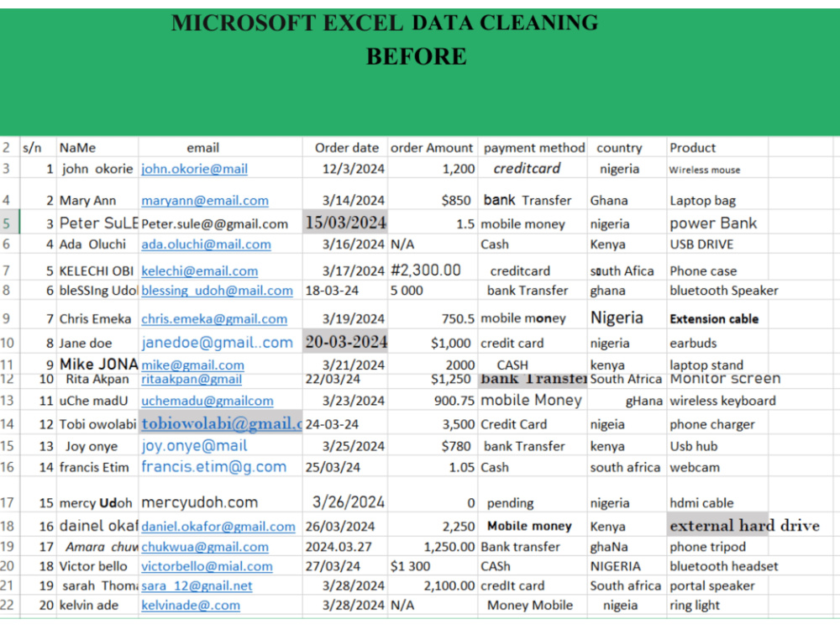Click the chukwua@gmail.com link
This screenshot has height=630, width=840.
pos(205,547)
